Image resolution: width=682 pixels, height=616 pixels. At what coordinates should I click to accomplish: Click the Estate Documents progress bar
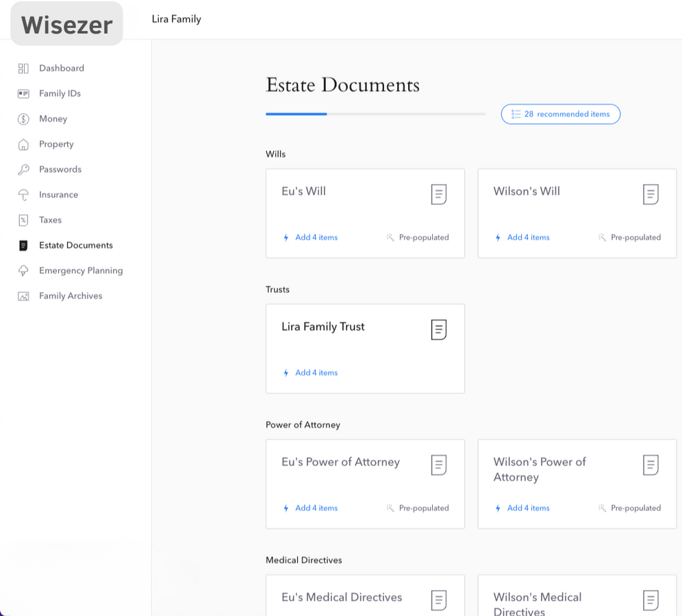coord(375,114)
